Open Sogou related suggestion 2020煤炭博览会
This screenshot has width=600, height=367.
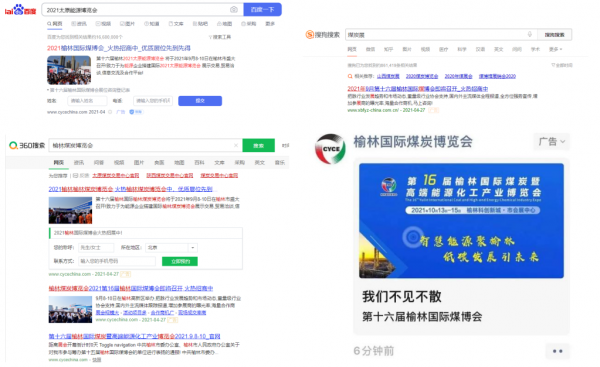click(422, 77)
